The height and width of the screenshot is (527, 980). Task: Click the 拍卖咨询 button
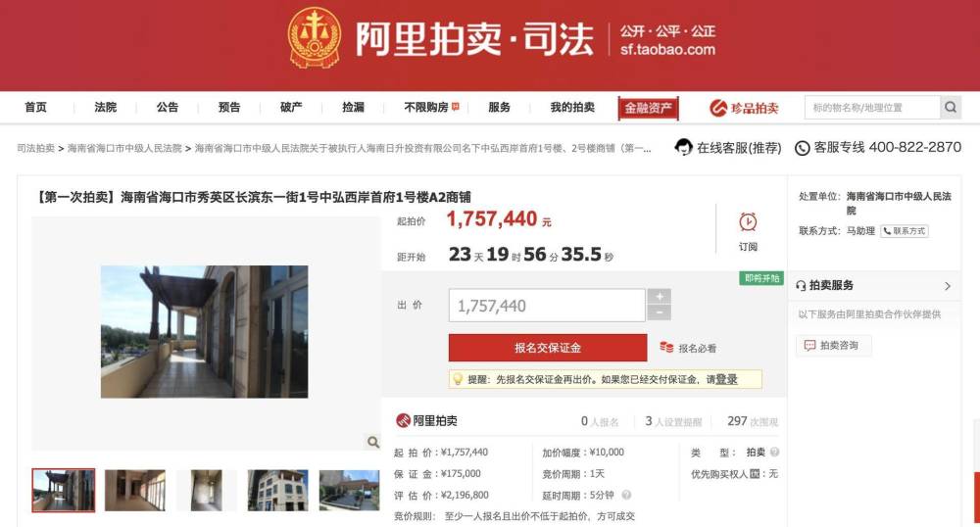click(x=832, y=346)
